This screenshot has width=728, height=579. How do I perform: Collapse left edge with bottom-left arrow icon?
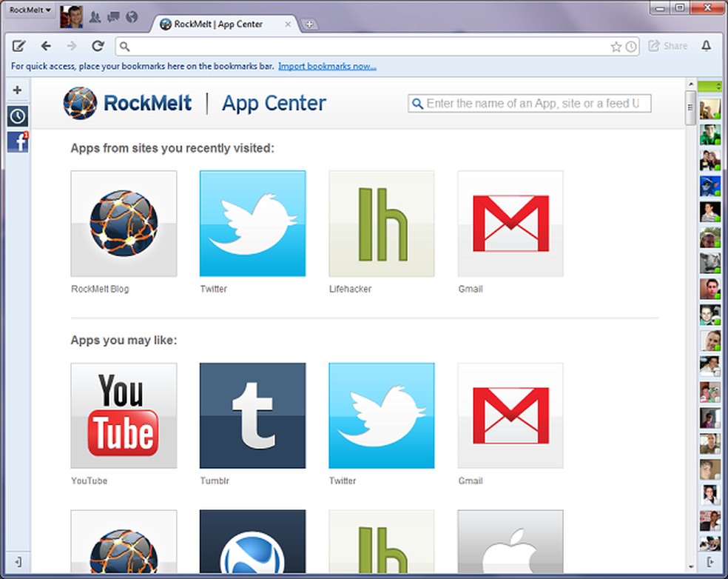(x=18, y=562)
